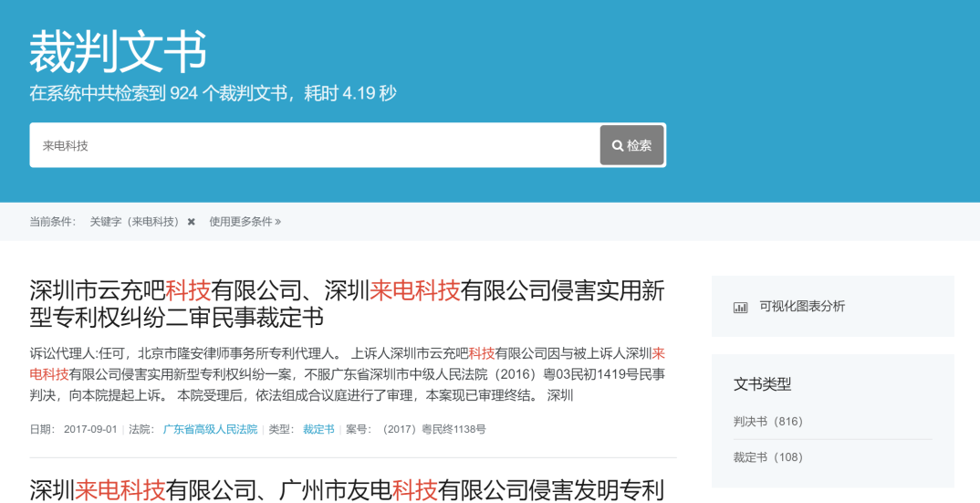The height and width of the screenshot is (503, 980).
Task: Open the 深圳市云充吧科技有限公司 case title
Action: 347,304
